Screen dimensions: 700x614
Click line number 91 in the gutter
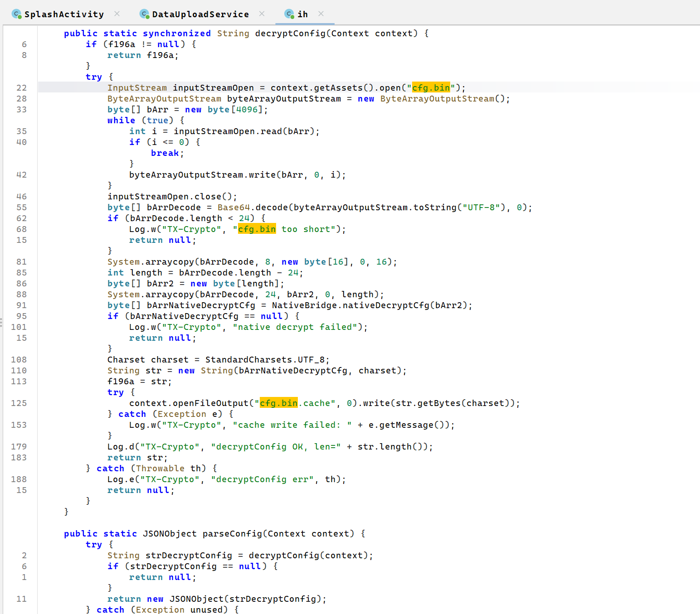point(21,305)
